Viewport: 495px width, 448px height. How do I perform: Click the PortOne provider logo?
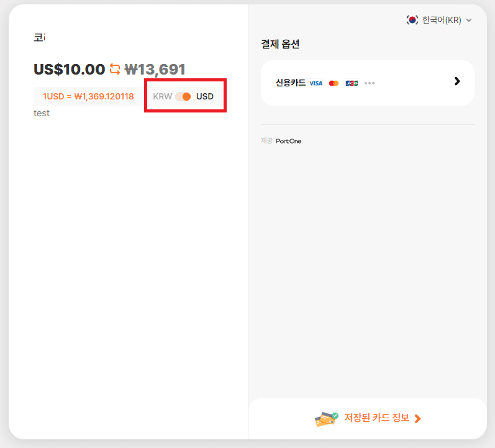(x=288, y=141)
